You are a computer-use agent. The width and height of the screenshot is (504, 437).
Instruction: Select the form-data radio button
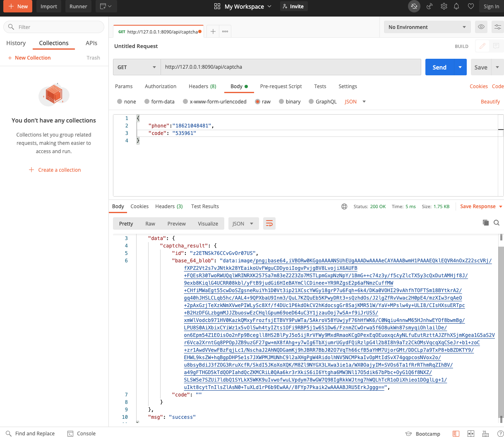click(x=147, y=102)
